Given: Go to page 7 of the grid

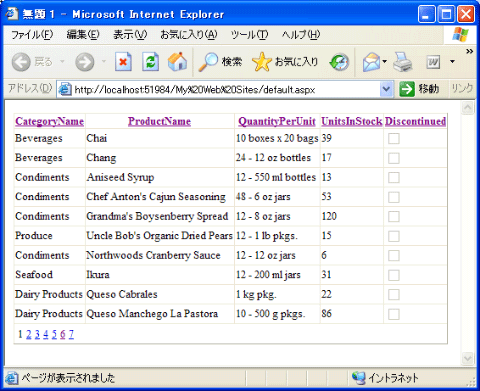Looking at the screenshot, I should (71, 334).
